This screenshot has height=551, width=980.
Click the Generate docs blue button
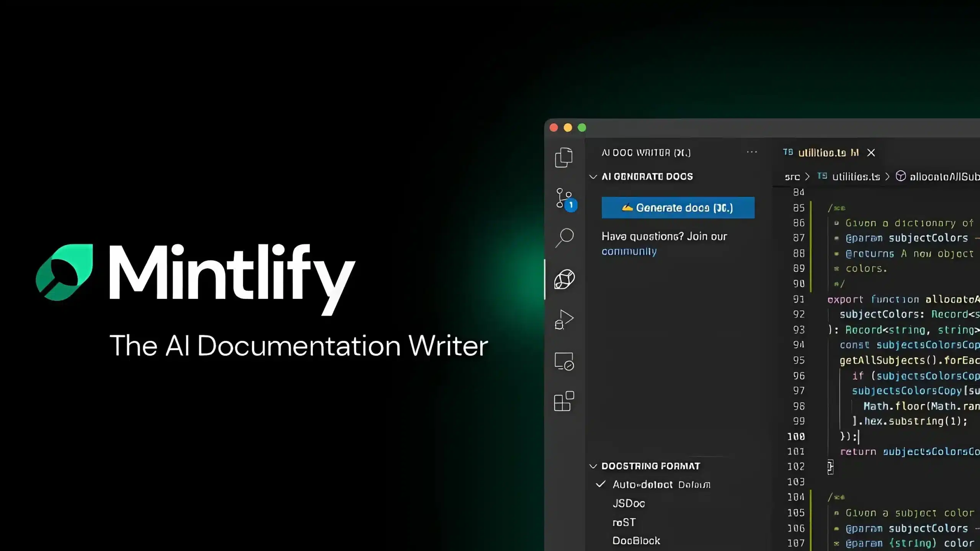(x=678, y=208)
